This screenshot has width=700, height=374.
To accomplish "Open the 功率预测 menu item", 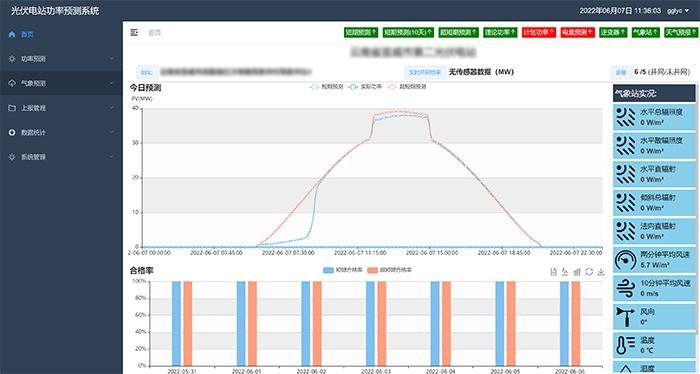I will (61, 58).
